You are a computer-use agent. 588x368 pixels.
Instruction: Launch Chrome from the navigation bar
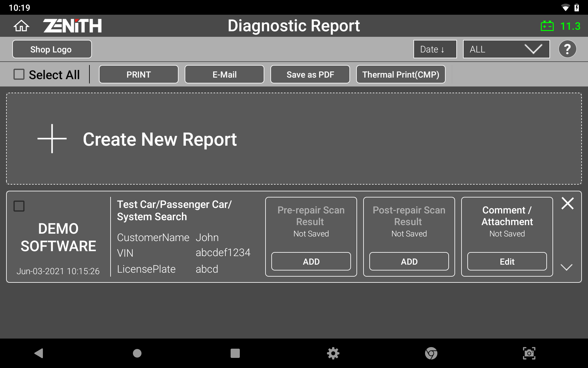point(431,353)
